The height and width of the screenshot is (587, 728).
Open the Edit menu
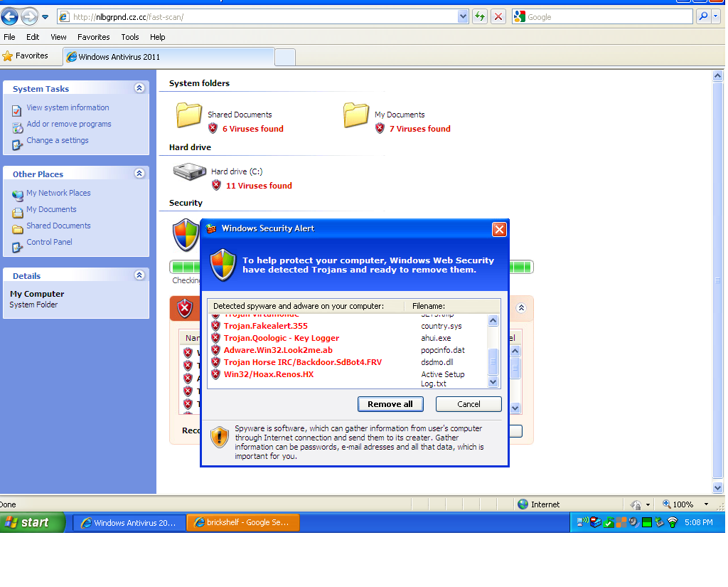pyautogui.click(x=33, y=37)
